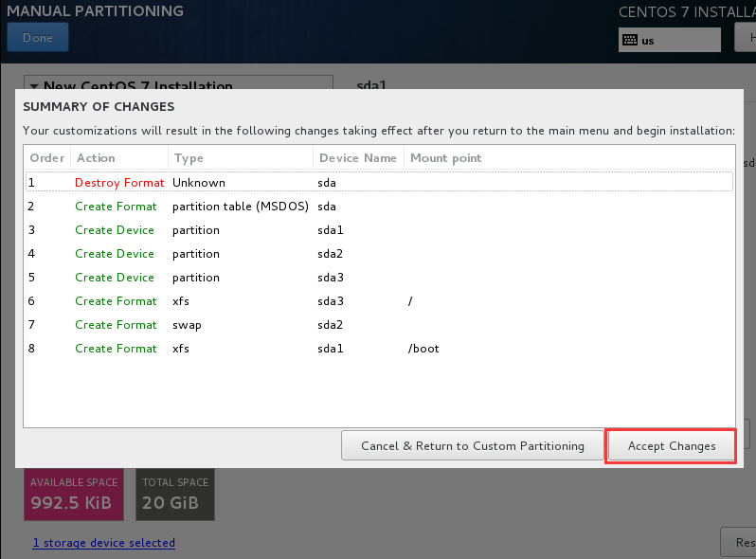Select the sda device cell in row 2
The height and width of the screenshot is (559, 756).
327,207
